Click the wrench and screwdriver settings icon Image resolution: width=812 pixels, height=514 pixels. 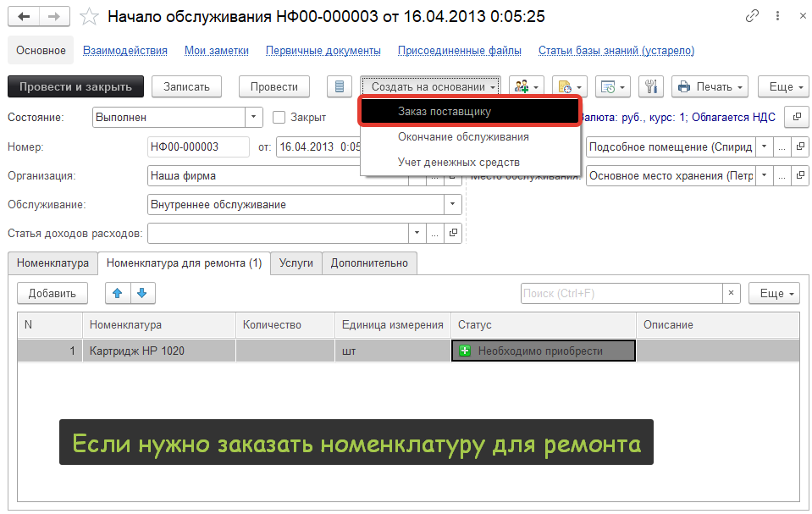651,86
